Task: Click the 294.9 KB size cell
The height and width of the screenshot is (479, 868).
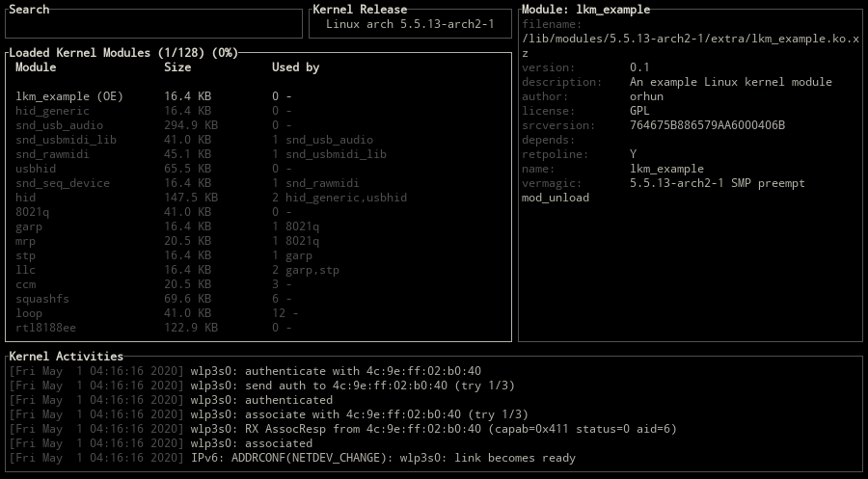Action: coord(190,125)
